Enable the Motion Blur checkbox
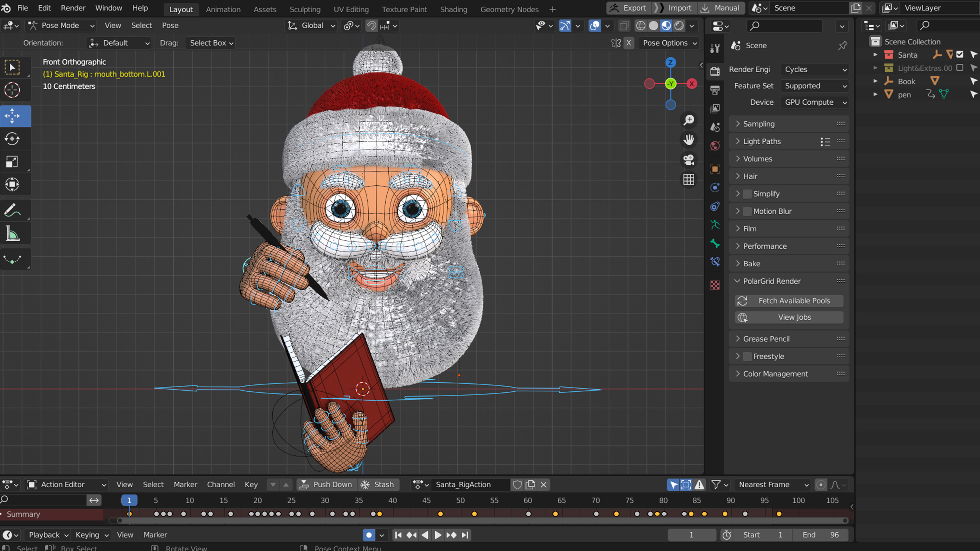This screenshot has height=551, width=980. 747,211
